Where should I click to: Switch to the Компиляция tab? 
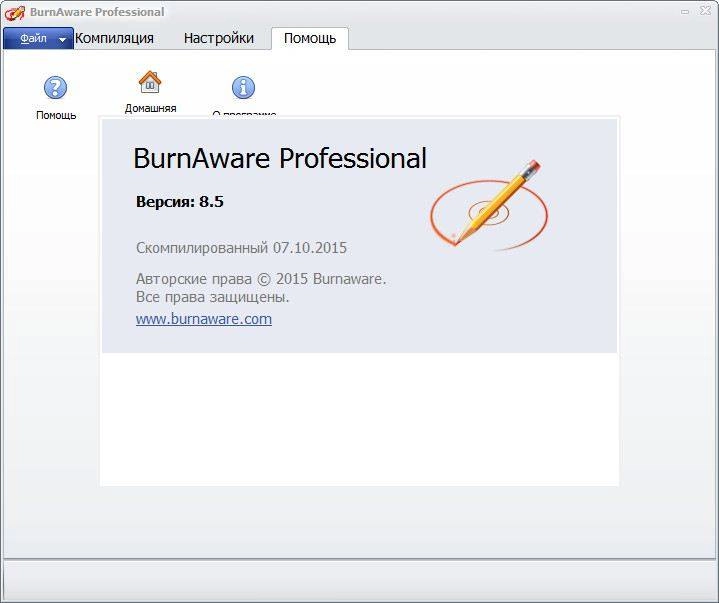coord(114,38)
